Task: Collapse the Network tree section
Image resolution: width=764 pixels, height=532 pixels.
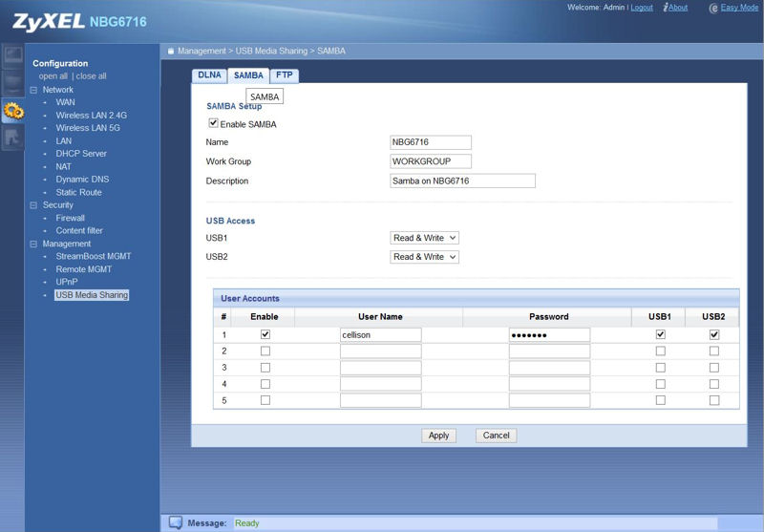Action: pyautogui.click(x=33, y=90)
